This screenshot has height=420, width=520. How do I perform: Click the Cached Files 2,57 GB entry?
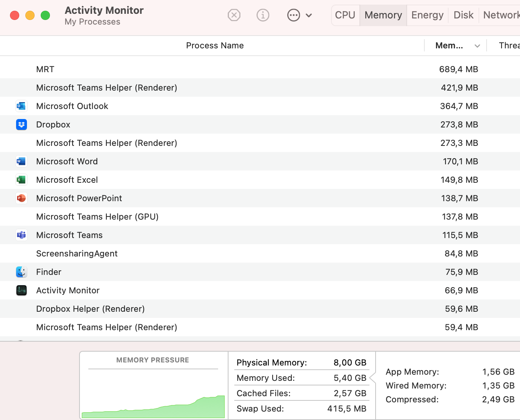tap(301, 393)
